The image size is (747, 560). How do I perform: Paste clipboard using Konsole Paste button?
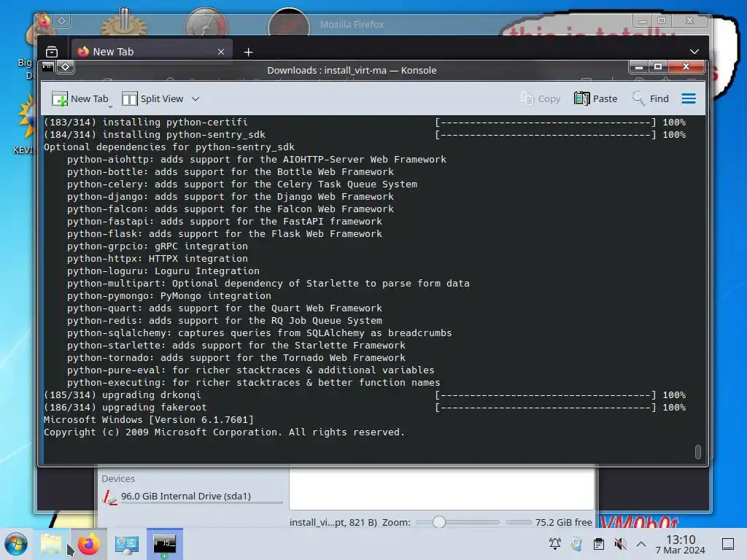point(595,98)
